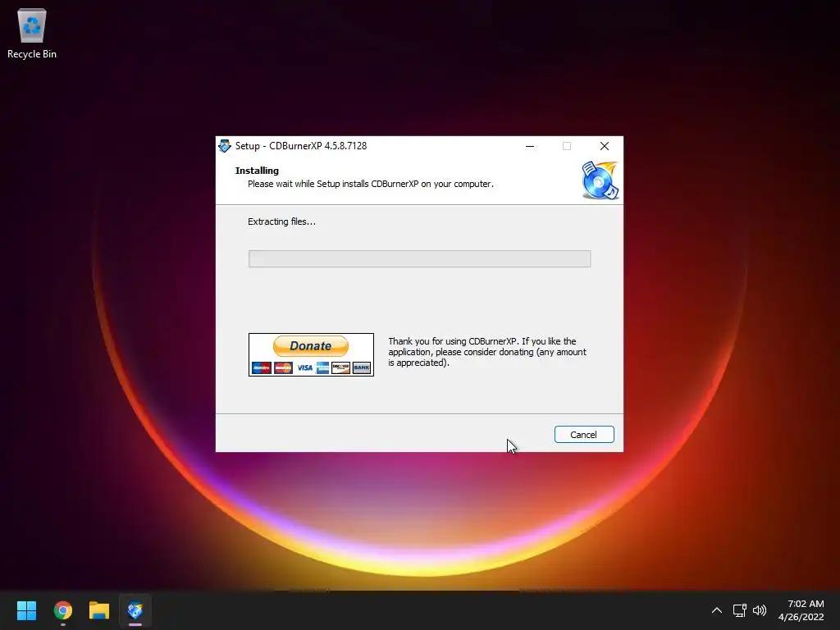840x630 pixels.
Task: Click the Discover card logo
Action: 340,367
